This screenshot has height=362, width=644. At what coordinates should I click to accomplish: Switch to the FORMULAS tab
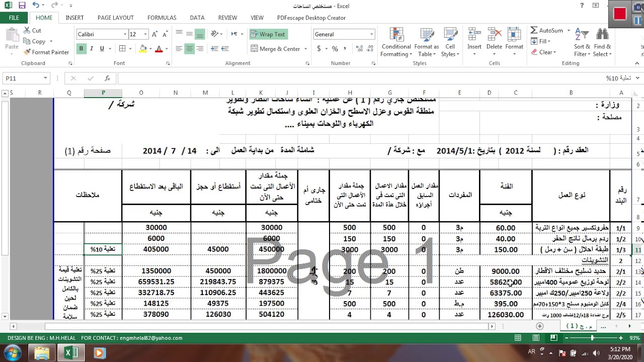point(162,18)
